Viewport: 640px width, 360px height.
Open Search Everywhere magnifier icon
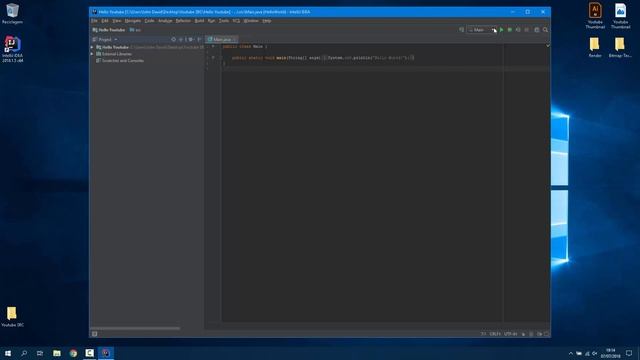point(545,30)
